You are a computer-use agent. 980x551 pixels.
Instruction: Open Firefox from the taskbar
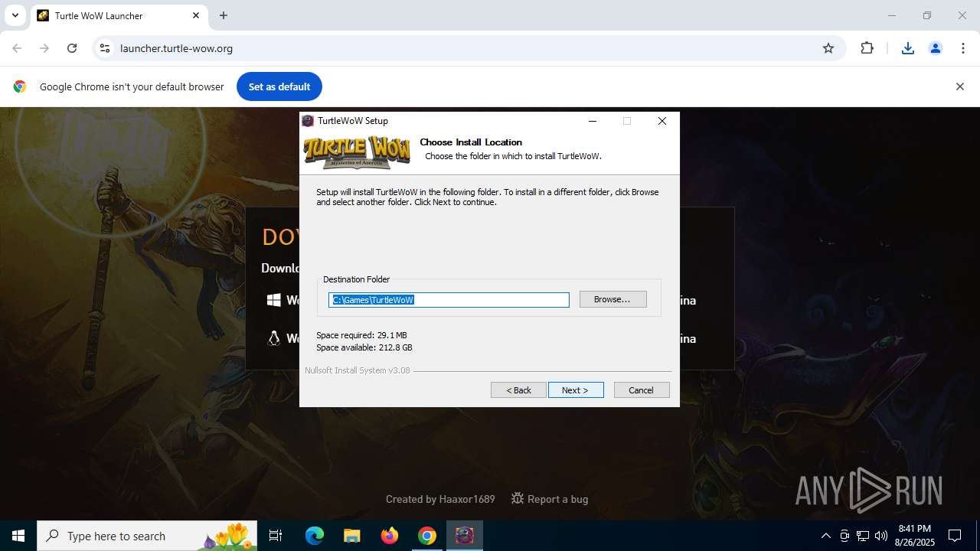(390, 536)
